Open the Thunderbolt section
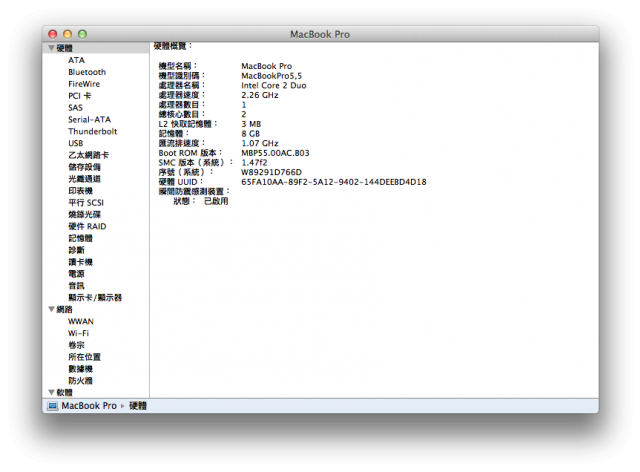The width and height of the screenshot is (640, 472). (93, 131)
